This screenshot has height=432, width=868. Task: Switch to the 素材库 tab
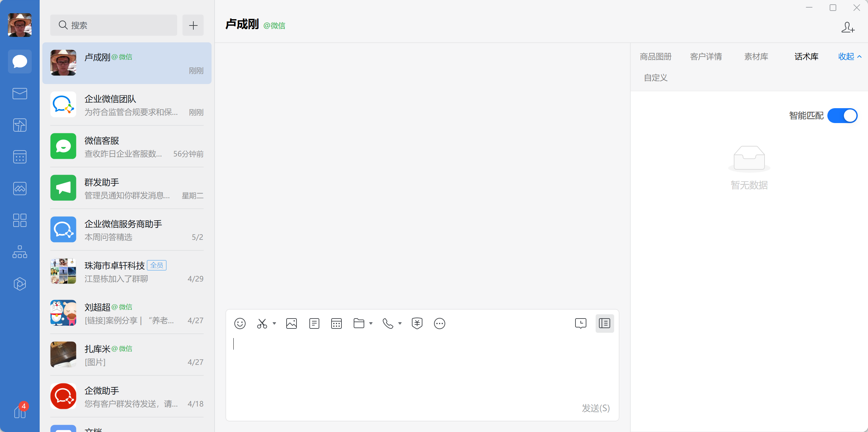click(x=756, y=57)
